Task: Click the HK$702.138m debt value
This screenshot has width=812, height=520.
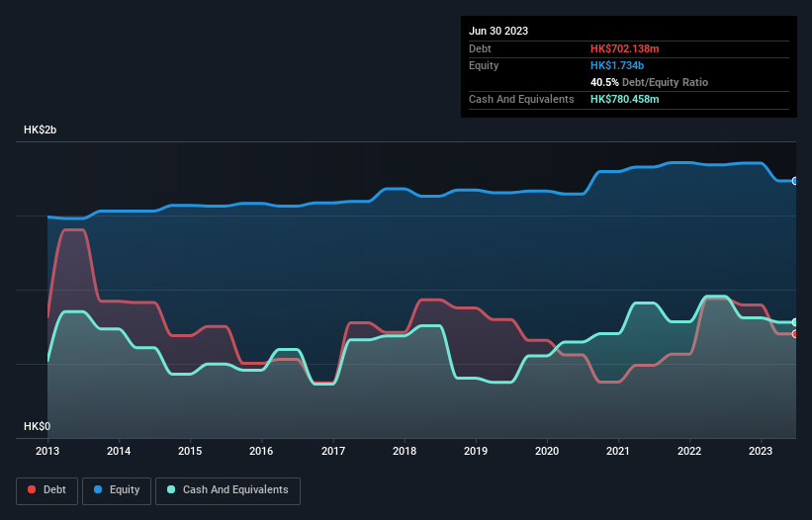Action: pyautogui.click(x=624, y=48)
